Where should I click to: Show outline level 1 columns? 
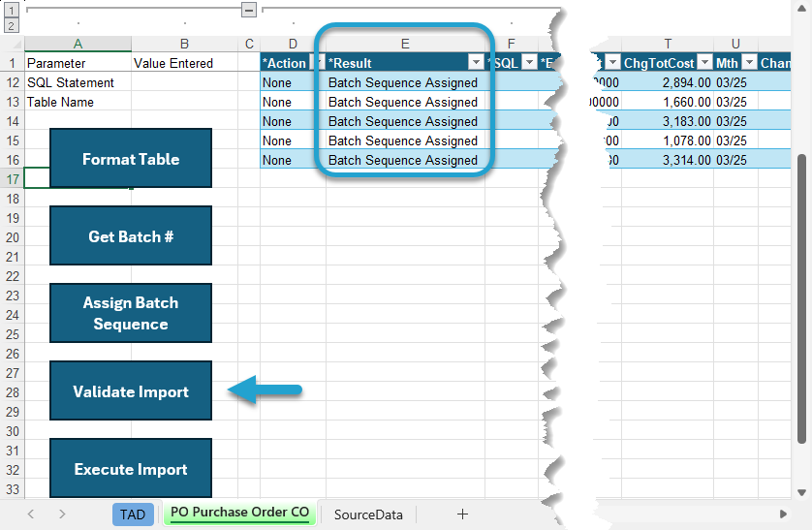(x=12, y=10)
